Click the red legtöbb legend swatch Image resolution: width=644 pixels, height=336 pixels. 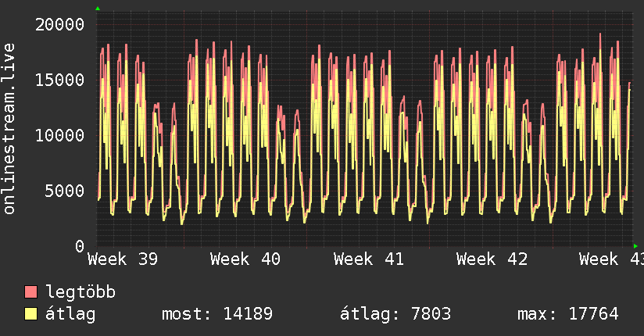30,292
